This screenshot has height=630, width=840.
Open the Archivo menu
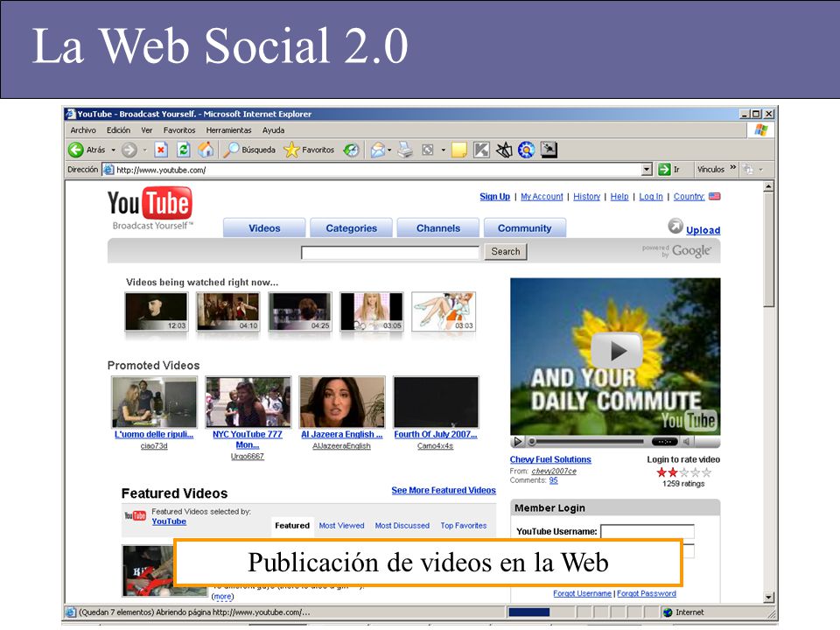pos(83,130)
